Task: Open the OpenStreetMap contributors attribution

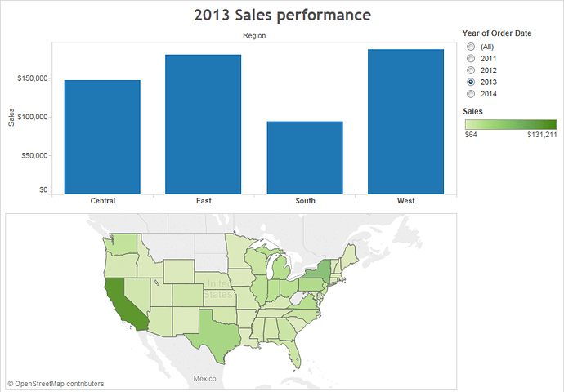Action: [x=56, y=384]
